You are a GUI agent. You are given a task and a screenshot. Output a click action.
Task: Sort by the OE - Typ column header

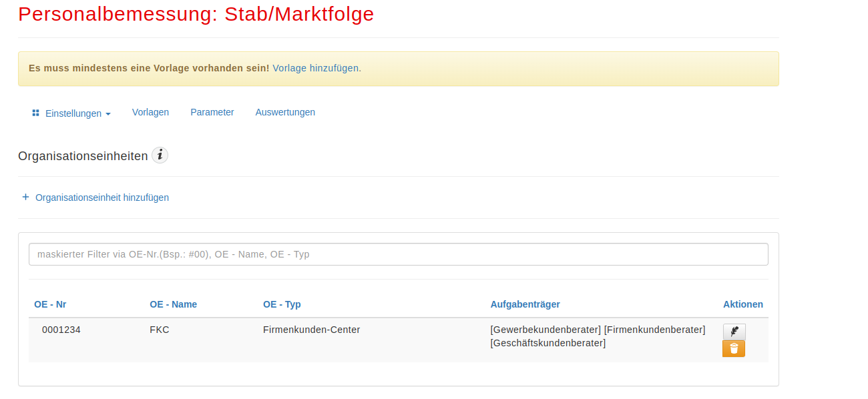coord(282,304)
